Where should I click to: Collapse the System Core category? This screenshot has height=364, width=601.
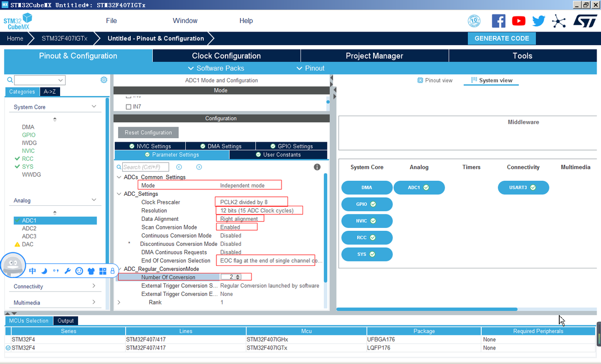point(94,107)
